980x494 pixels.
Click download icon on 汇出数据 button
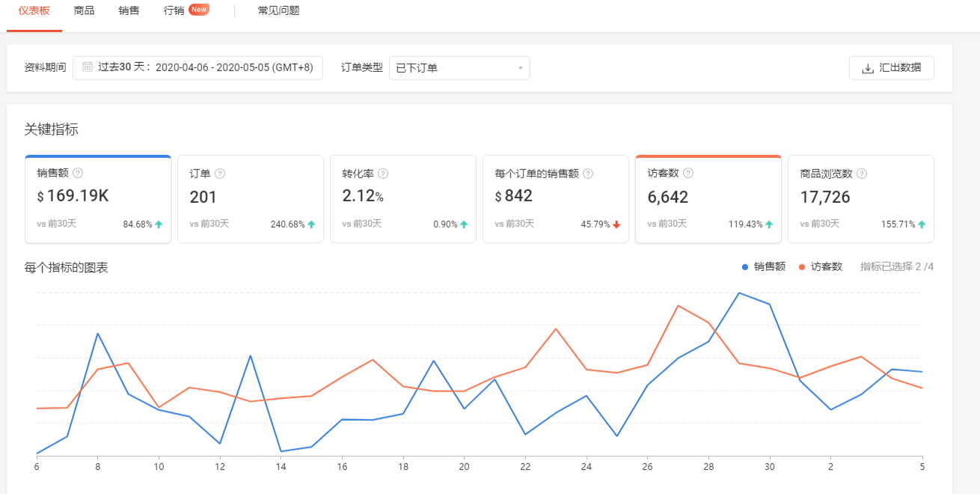[868, 68]
